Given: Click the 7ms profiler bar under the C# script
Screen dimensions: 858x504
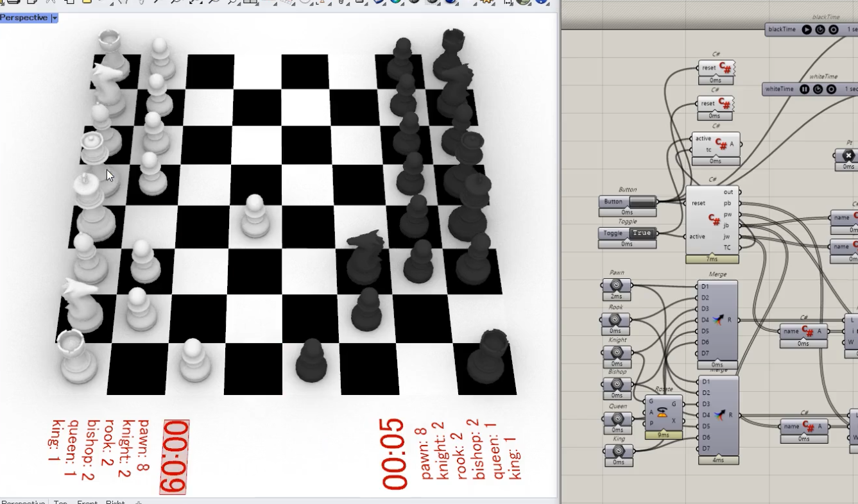Looking at the screenshot, I should tap(713, 258).
